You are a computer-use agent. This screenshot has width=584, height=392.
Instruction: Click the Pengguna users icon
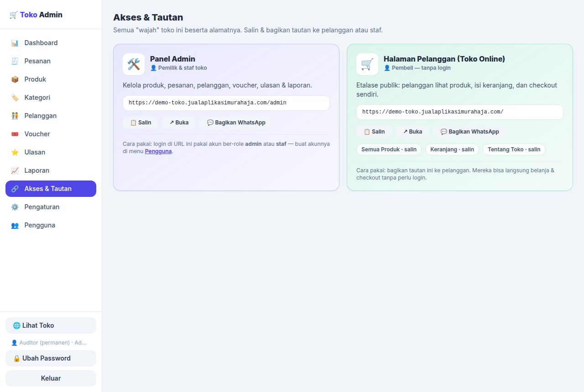[x=15, y=225]
